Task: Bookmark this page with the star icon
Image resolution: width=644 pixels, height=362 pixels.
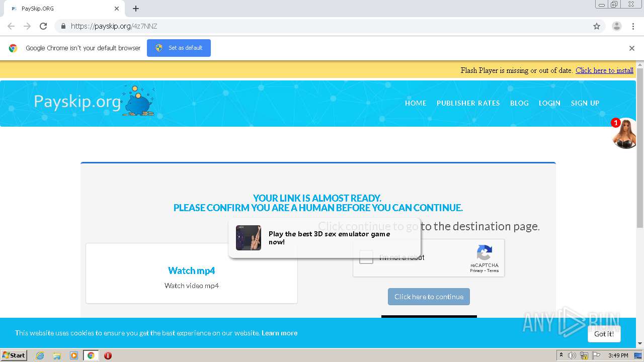Action: click(597, 26)
